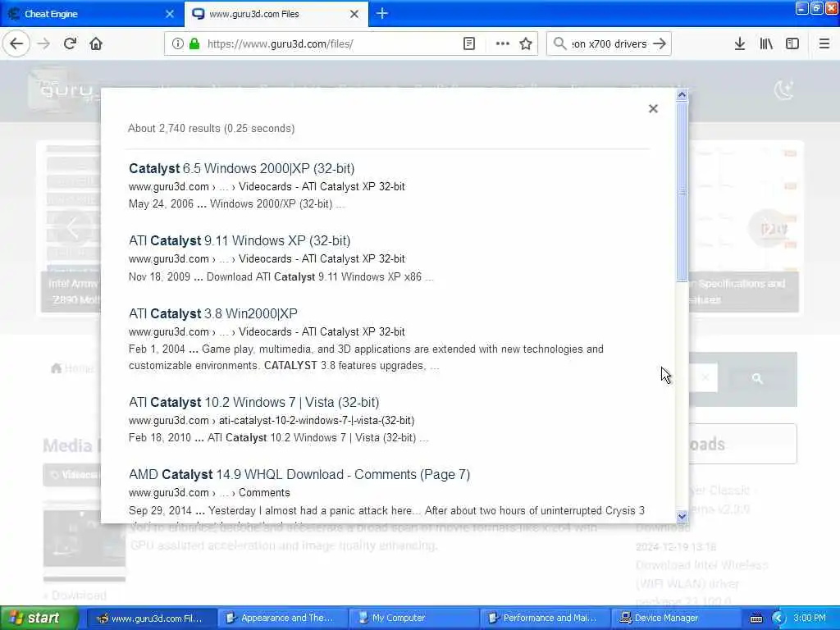Image resolution: width=840 pixels, height=630 pixels.
Task: Click the 3:00 PM system clock
Action: click(x=810, y=619)
